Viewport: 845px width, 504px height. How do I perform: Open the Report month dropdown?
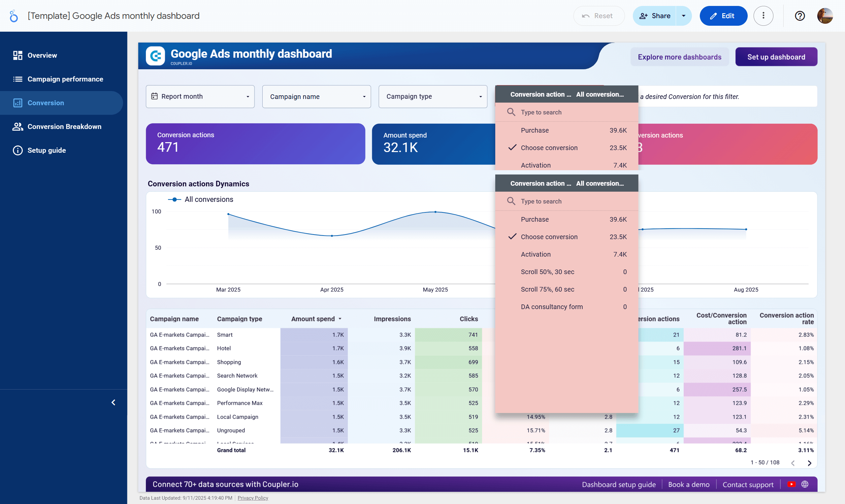(200, 96)
